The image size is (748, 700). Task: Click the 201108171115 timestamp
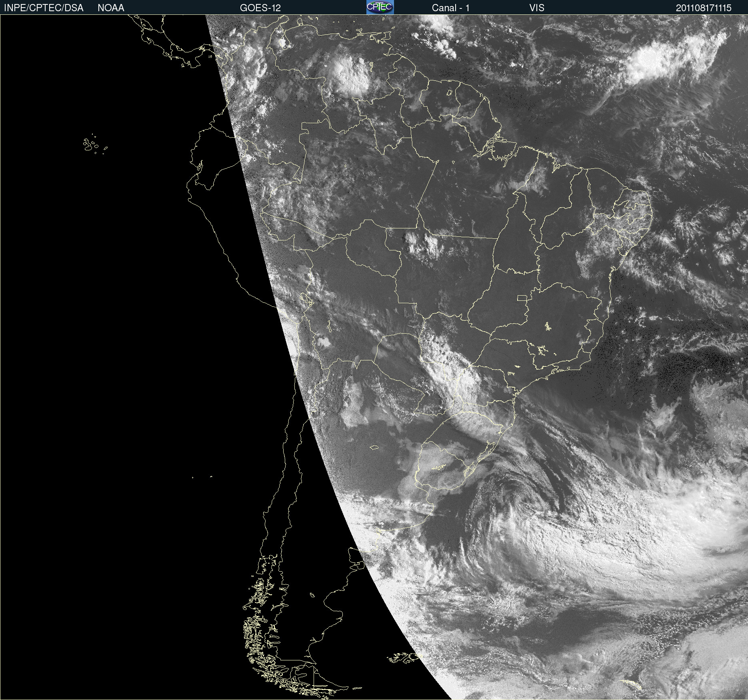(x=704, y=8)
